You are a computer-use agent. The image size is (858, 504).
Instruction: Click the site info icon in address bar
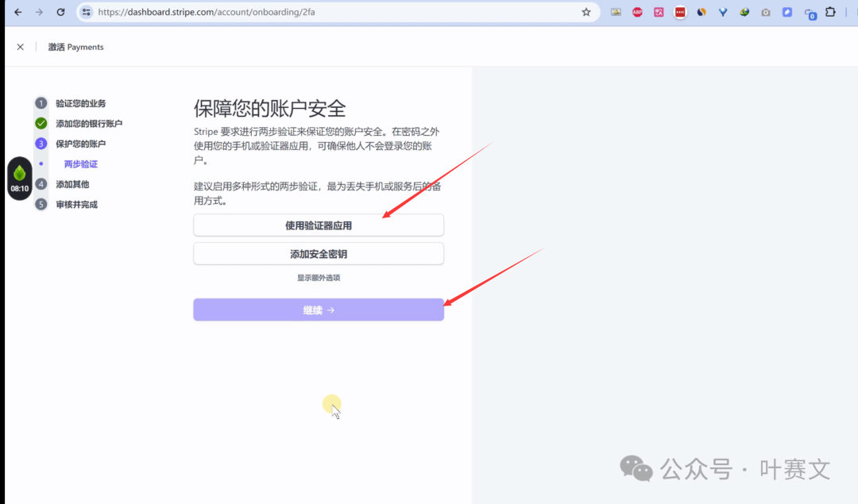87,13
